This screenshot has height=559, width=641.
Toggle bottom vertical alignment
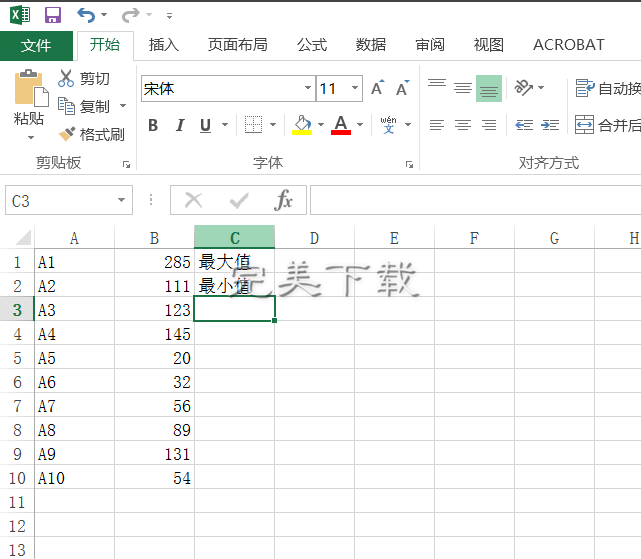[489, 88]
